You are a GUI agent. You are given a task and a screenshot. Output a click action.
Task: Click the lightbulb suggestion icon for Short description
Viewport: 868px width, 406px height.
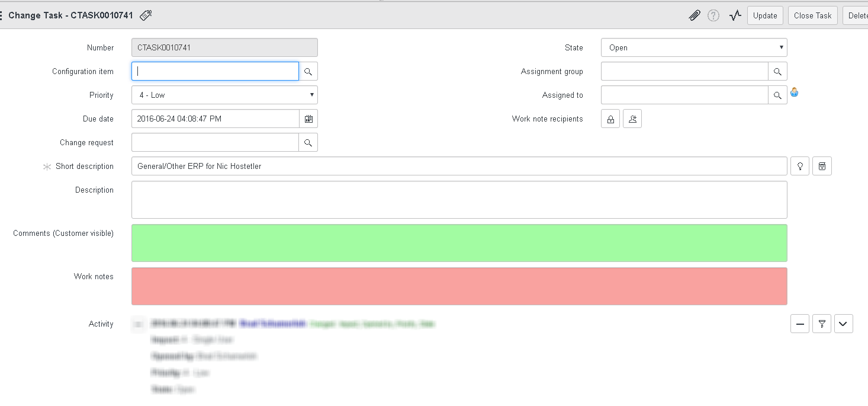[800, 166]
